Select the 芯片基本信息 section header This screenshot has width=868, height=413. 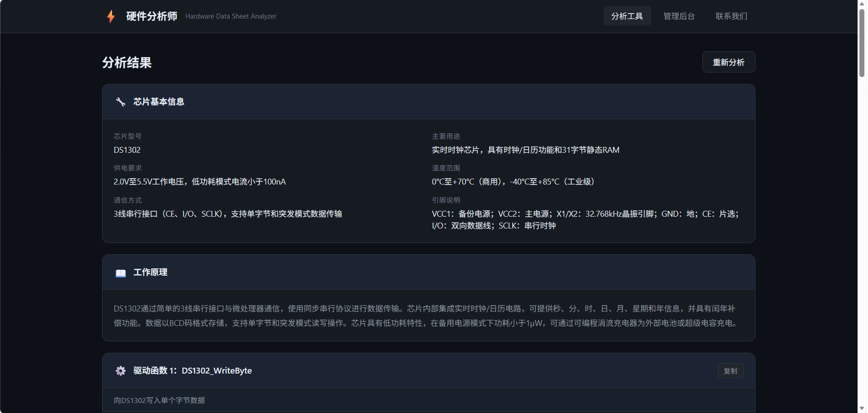(159, 102)
